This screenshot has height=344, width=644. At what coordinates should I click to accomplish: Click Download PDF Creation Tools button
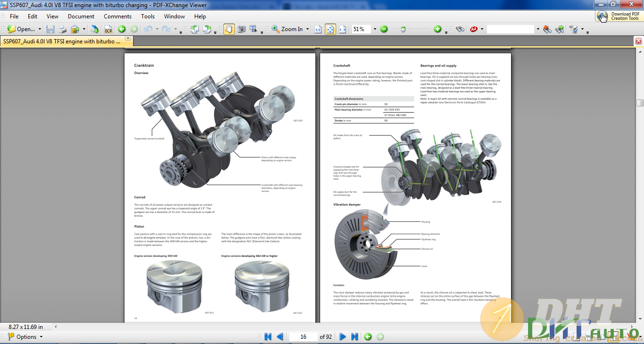(x=619, y=16)
